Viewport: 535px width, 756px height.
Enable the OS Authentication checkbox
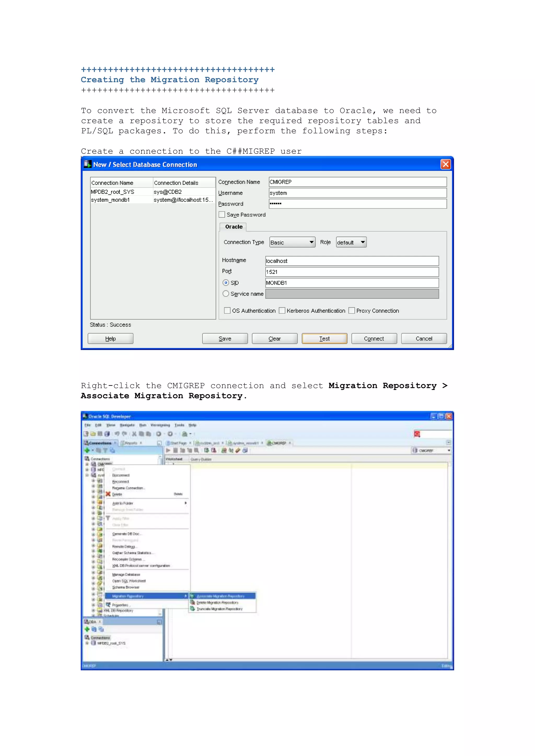pyautogui.click(x=227, y=310)
